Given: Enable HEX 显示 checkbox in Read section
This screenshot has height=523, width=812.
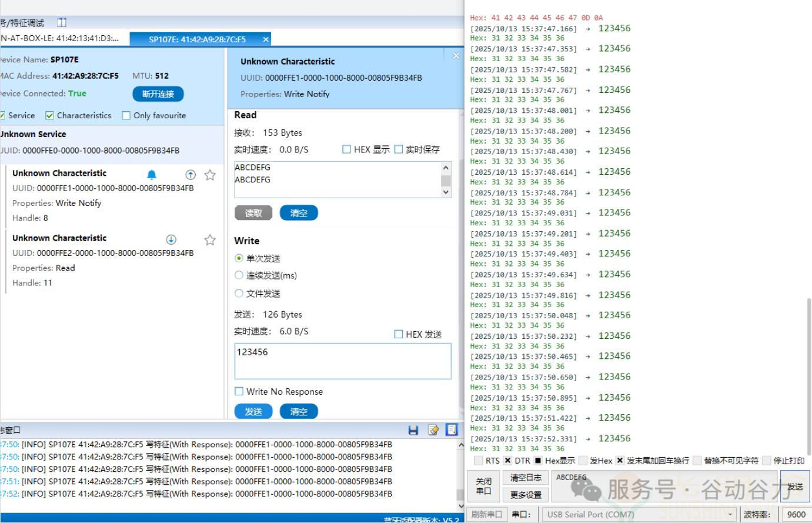Looking at the screenshot, I should click(x=347, y=149).
